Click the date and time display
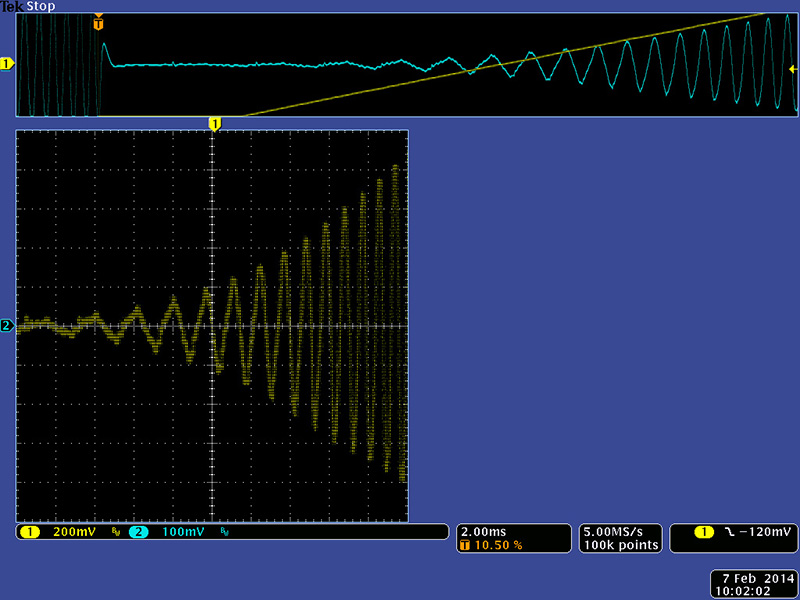 (x=753, y=584)
